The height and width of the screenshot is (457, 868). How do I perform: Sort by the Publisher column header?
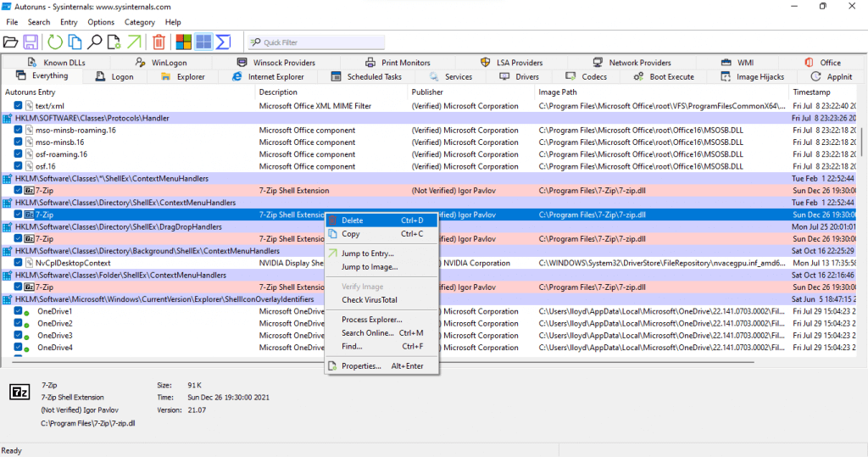(x=427, y=92)
